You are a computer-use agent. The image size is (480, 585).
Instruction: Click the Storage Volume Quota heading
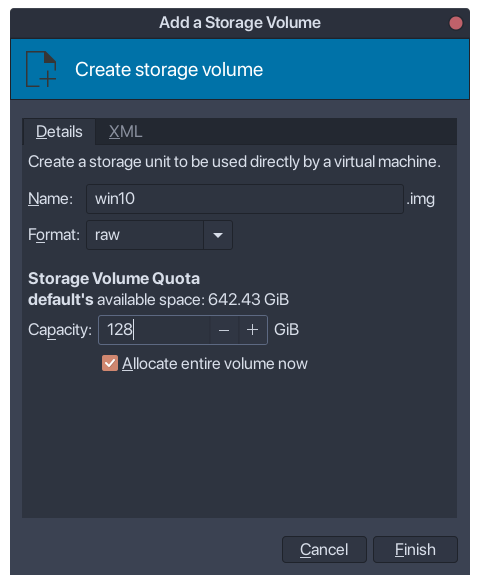[x=114, y=279]
